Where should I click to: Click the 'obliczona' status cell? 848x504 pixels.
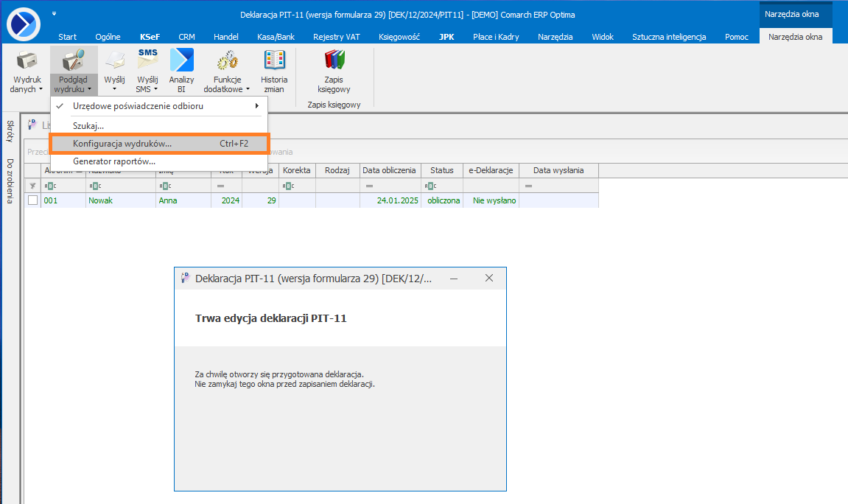click(444, 200)
